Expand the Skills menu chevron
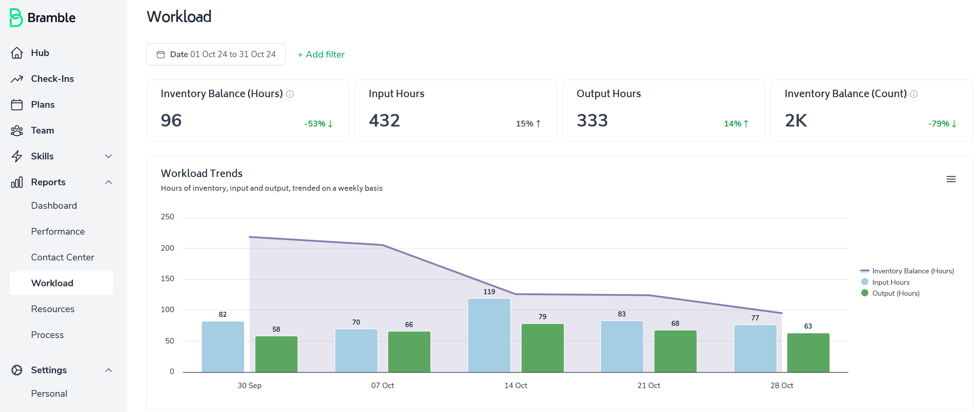Screen dimensions: 980x412 (x=109, y=156)
